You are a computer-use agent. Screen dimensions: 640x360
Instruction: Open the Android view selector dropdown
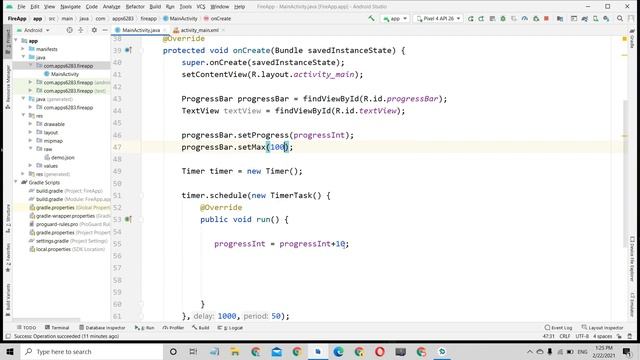pos(33,30)
